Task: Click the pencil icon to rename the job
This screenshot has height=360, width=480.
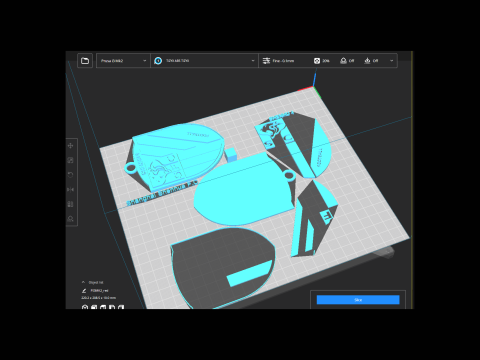Action: (84, 291)
